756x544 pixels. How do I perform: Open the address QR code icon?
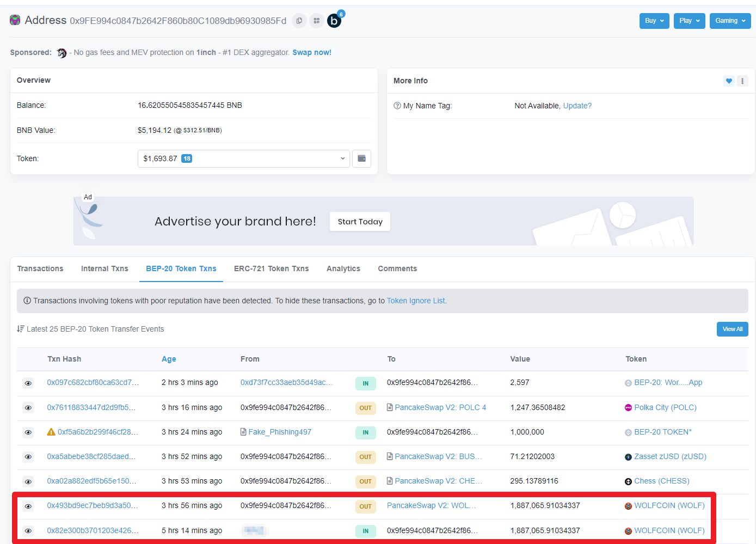pos(316,21)
